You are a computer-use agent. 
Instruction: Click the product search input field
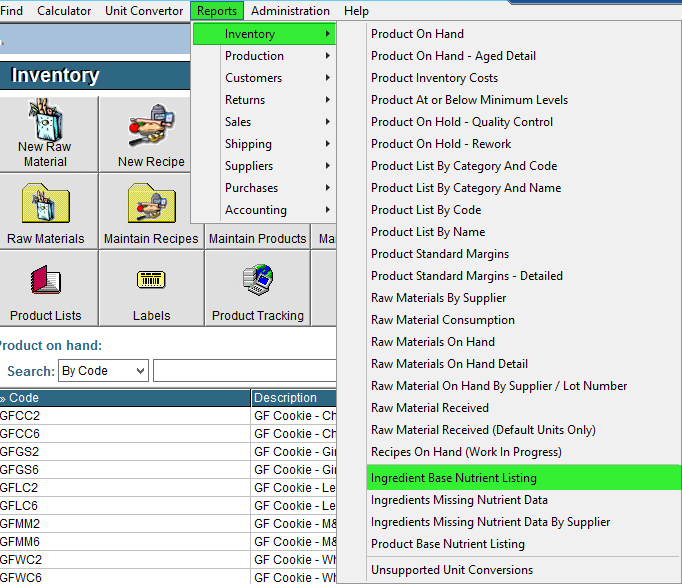tap(245, 370)
